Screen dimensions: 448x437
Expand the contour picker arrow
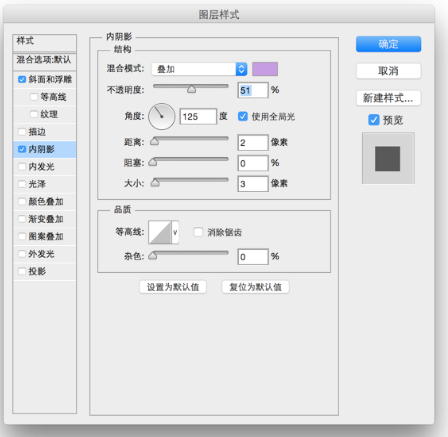click(175, 232)
